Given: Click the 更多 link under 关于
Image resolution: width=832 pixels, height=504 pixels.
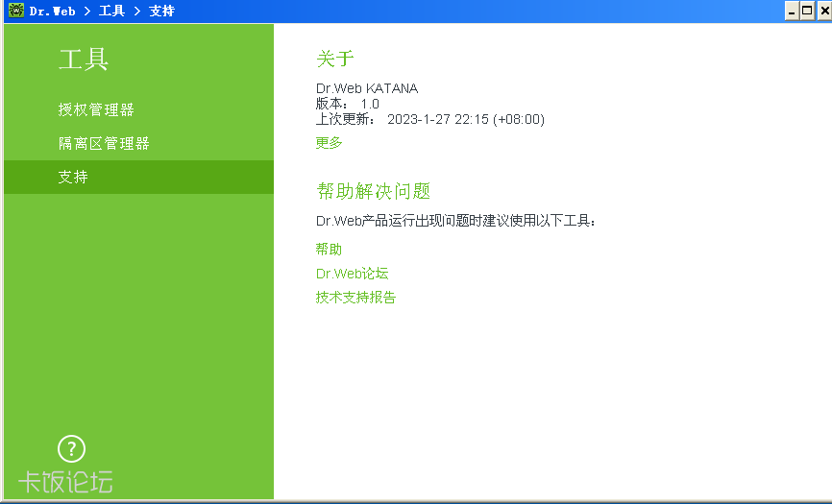Looking at the screenshot, I should coord(329,143).
